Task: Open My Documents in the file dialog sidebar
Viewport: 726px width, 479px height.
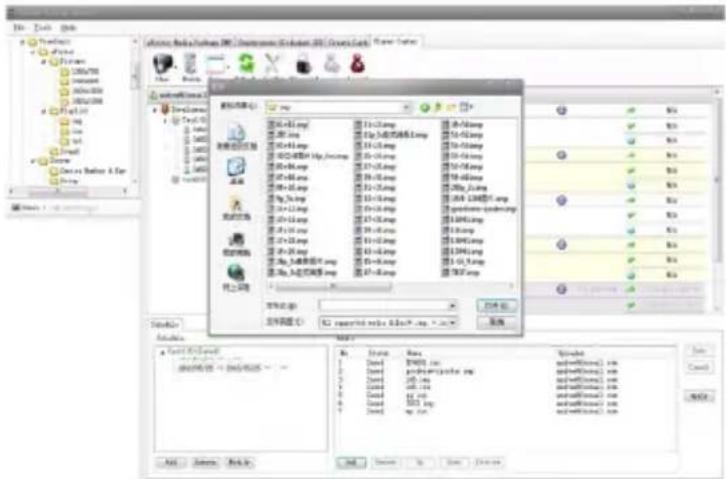Action: [x=237, y=208]
